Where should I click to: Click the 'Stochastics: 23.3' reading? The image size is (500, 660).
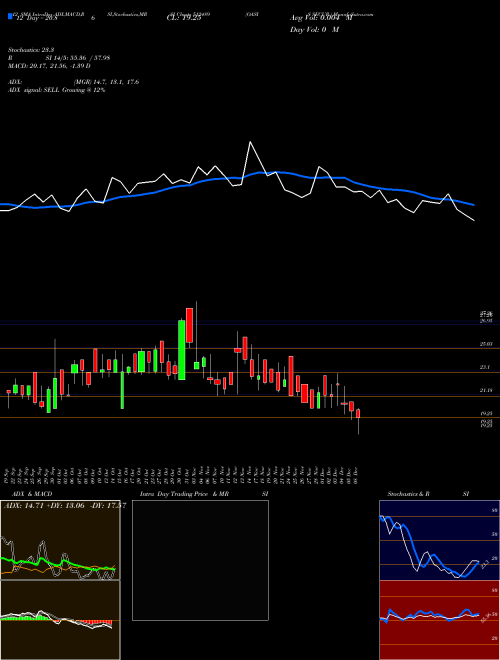click(32, 50)
